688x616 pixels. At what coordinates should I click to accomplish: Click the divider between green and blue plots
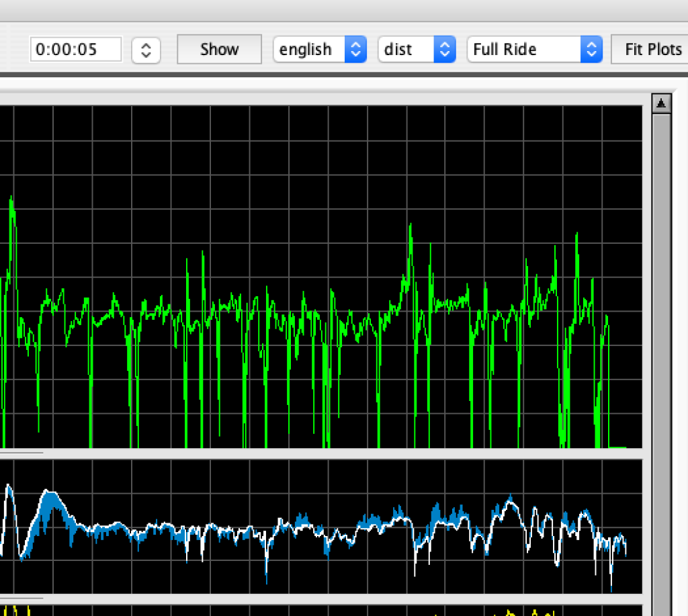pos(322,453)
